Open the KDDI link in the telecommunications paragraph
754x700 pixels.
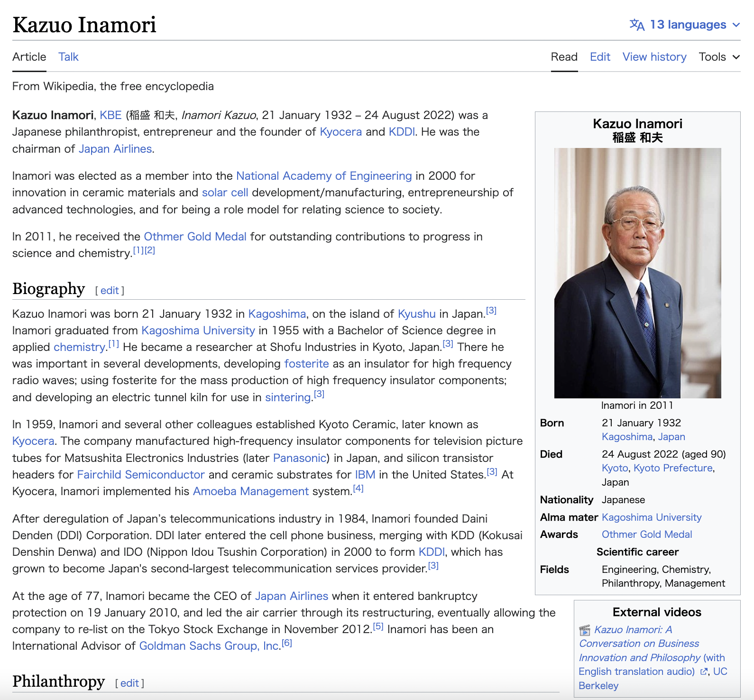pyautogui.click(x=432, y=552)
